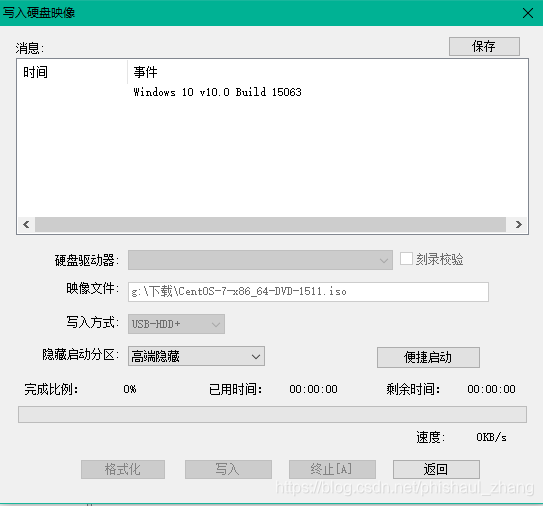This screenshot has width=543, height=506.
Task: Click the 时间 column header
Action: coord(72,72)
